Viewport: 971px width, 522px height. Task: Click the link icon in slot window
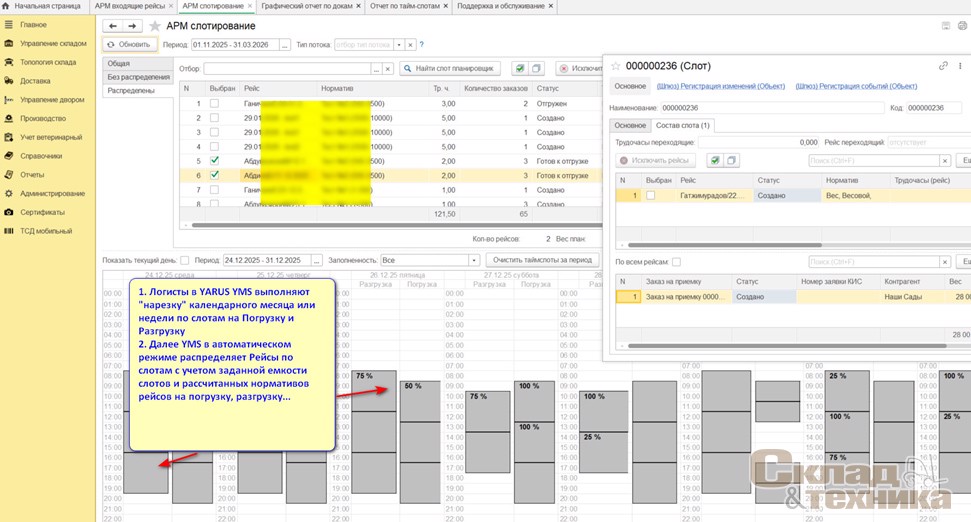coord(942,66)
